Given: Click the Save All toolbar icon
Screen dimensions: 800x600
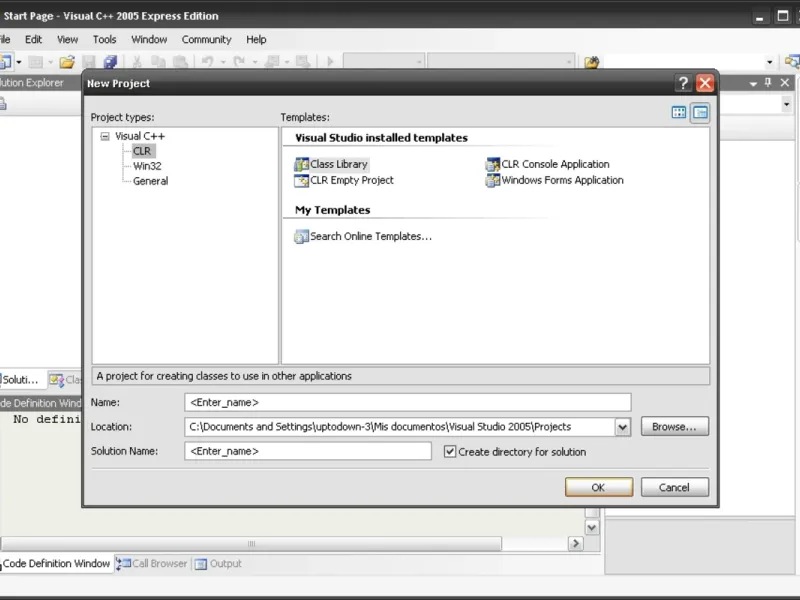Looking at the screenshot, I should tap(110, 62).
